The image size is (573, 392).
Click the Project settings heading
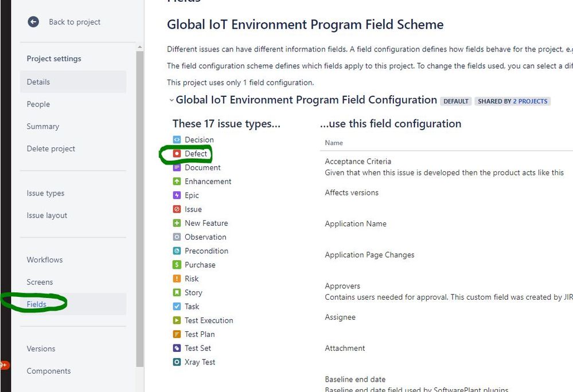[54, 59]
